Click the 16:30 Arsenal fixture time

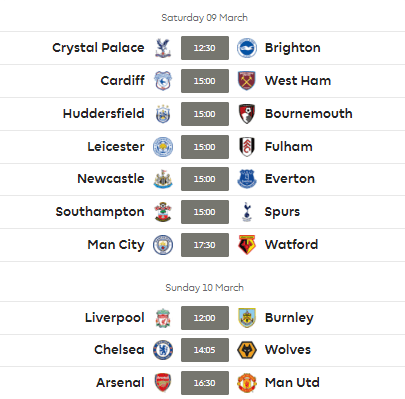click(x=205, y=383)
